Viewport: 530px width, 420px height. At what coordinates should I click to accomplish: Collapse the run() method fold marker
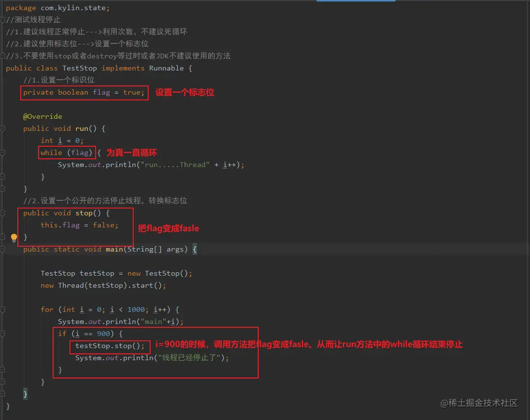[x=2, y=128]
